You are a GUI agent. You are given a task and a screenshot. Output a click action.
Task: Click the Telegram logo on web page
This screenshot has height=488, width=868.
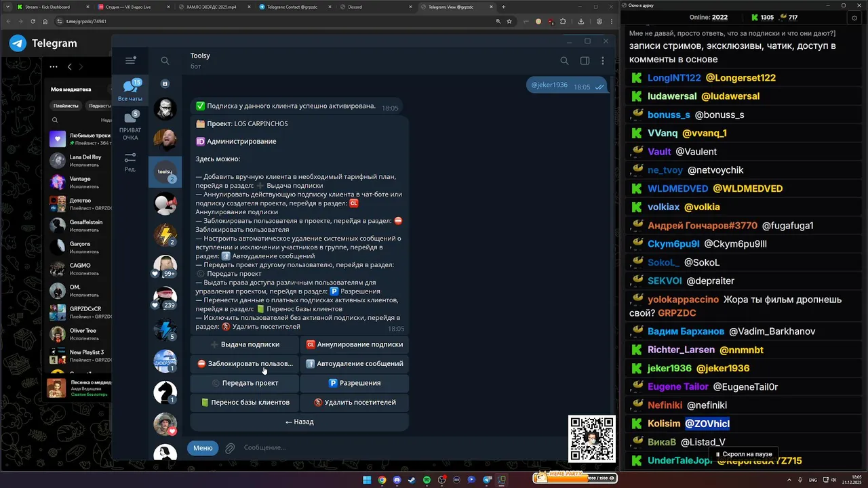point(18,43)
